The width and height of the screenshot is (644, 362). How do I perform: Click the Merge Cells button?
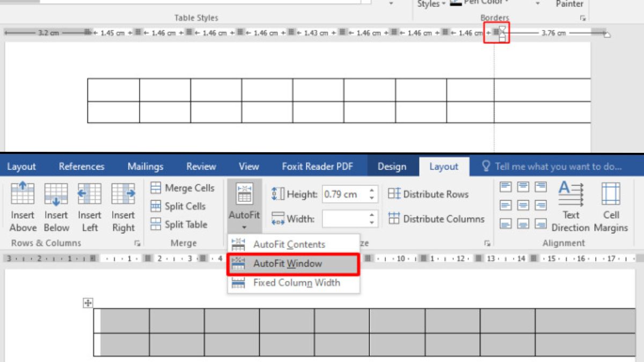point(182,188)
